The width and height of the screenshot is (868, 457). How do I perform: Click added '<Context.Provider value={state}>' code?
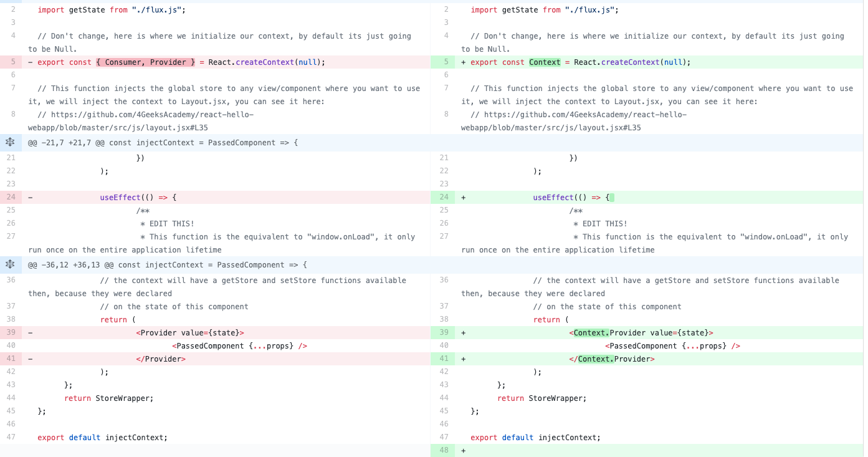tap(641, 333)
